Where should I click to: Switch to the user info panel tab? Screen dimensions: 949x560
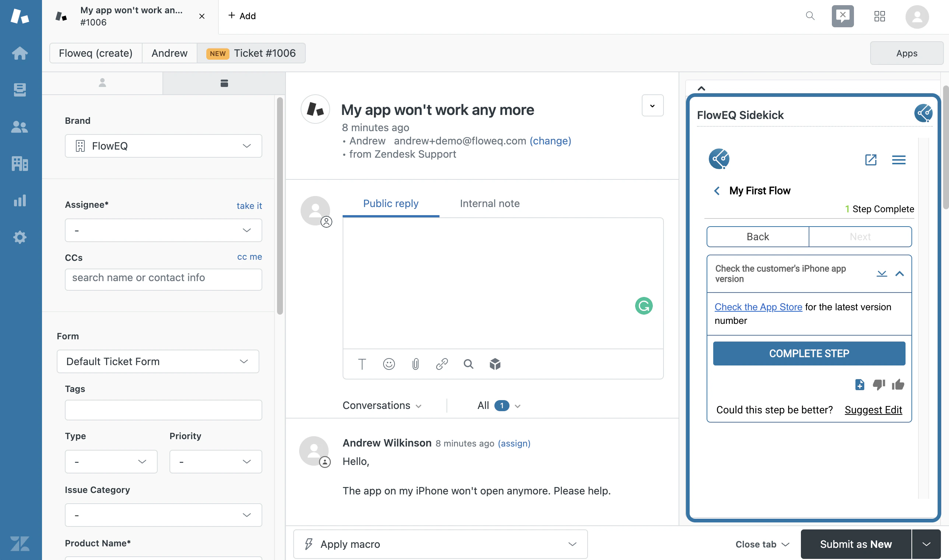[x=102, y=83]
